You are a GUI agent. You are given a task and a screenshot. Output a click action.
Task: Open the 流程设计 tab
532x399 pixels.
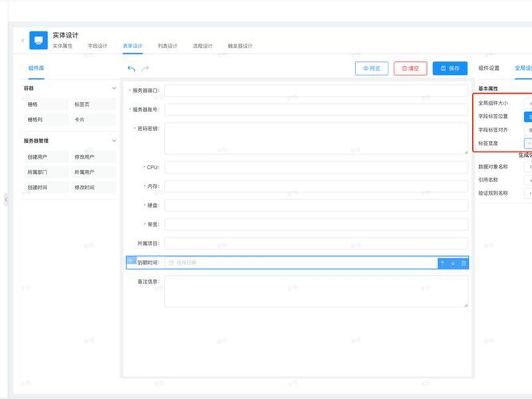tap(202, 46)
